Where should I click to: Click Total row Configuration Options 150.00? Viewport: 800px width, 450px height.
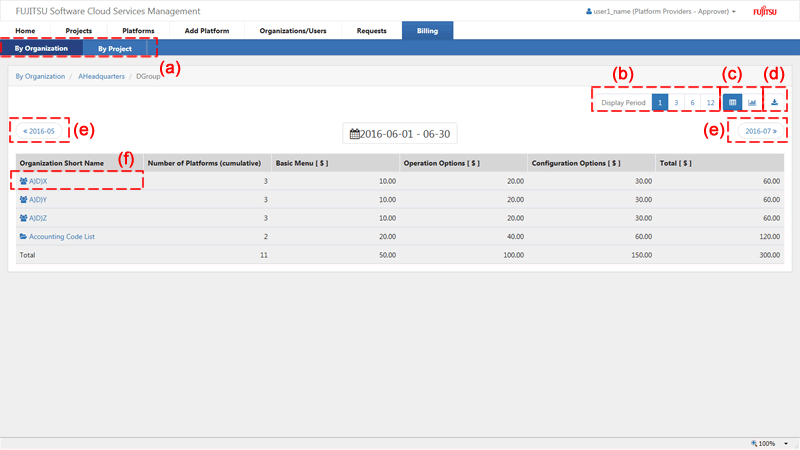641,255
